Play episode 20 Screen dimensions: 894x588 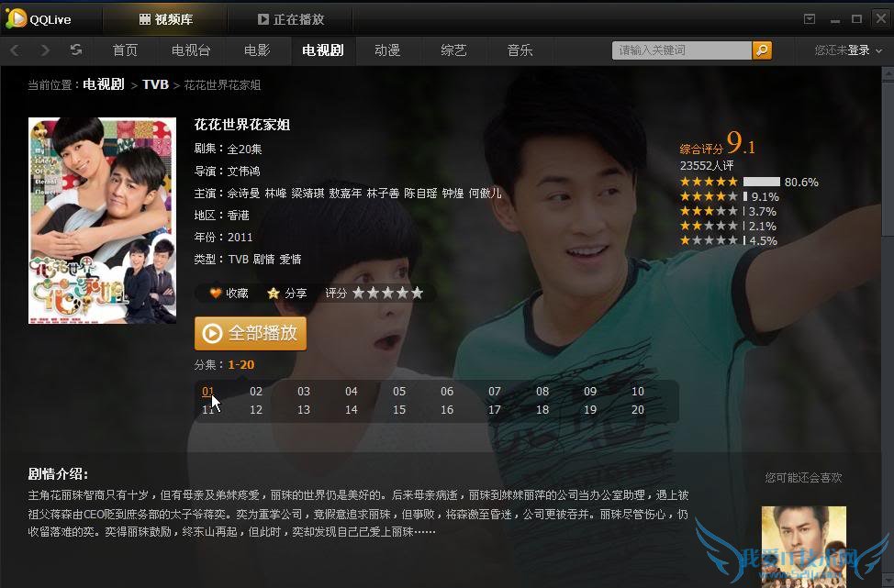click(x=637, y=410)
